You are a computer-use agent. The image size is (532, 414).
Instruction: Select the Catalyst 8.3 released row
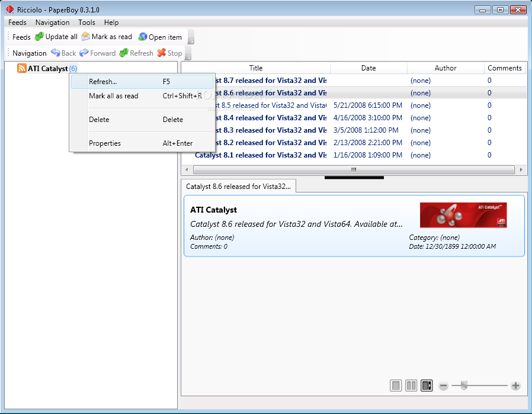(354, 130)
